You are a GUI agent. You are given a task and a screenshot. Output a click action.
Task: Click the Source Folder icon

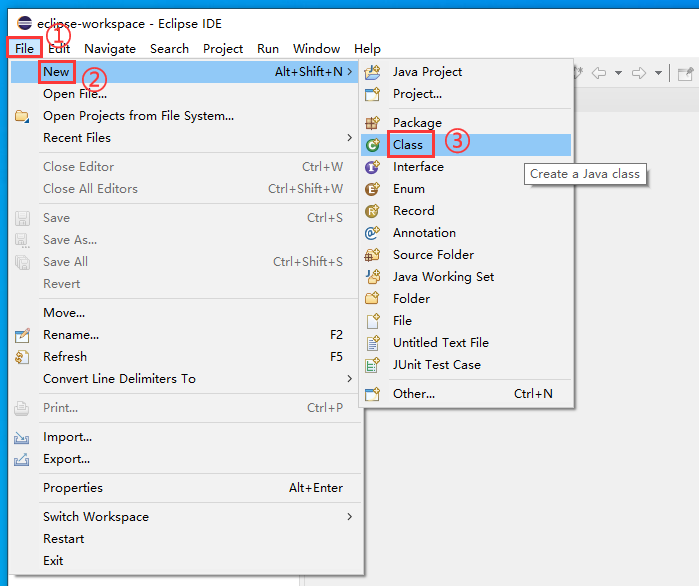coord(373,255)
